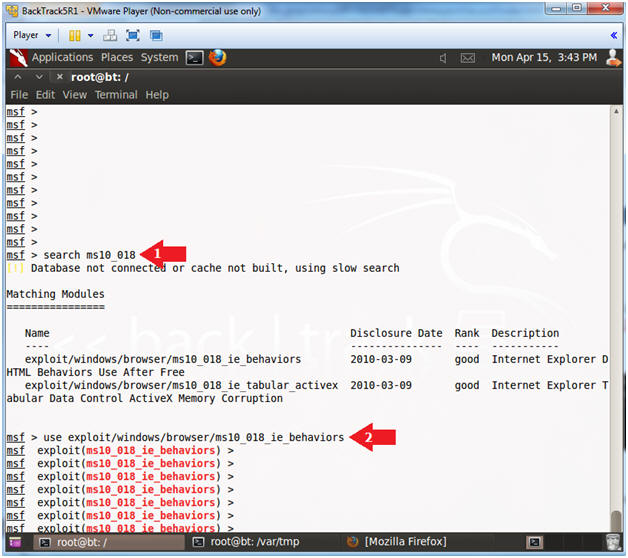Click terminal window up arrow button
This screenshot has width=628, height=558.
coord(18,77)
